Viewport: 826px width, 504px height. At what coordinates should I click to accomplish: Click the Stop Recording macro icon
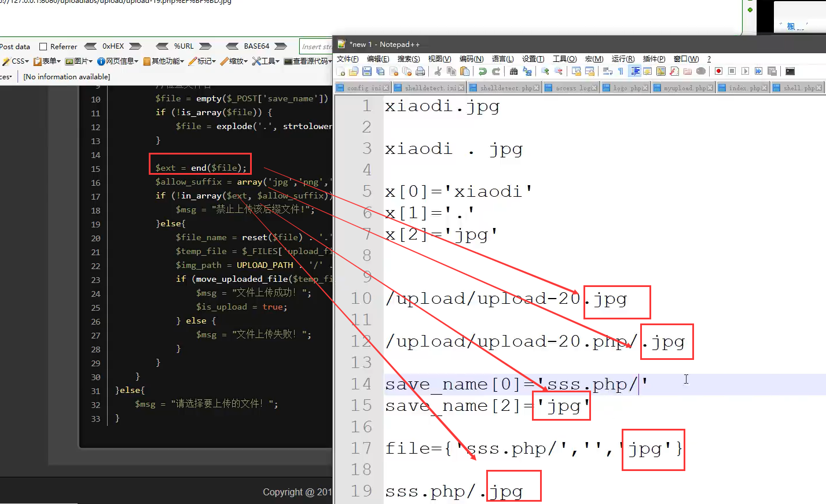tap(732, 71)
